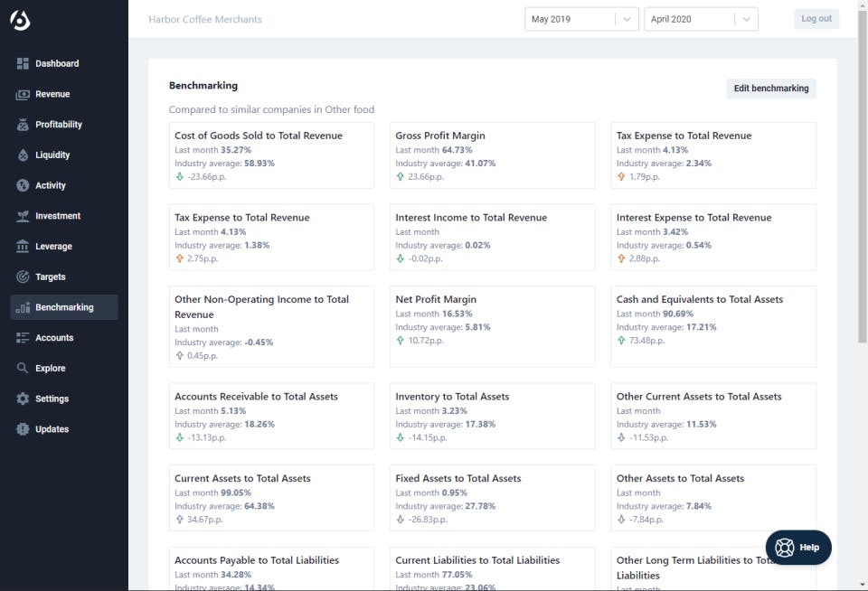Click the Log out button

tap(816, 19)
